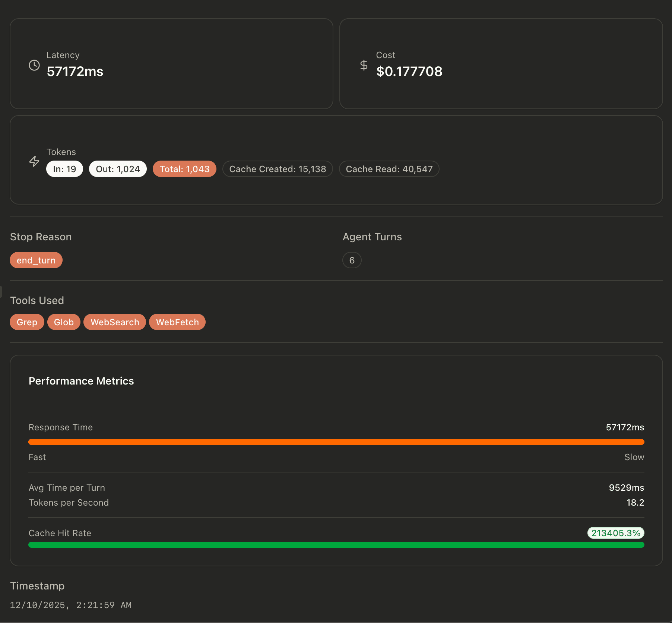Click the Latency value 57172ms

pyautogui.click(x=75, y=71)
